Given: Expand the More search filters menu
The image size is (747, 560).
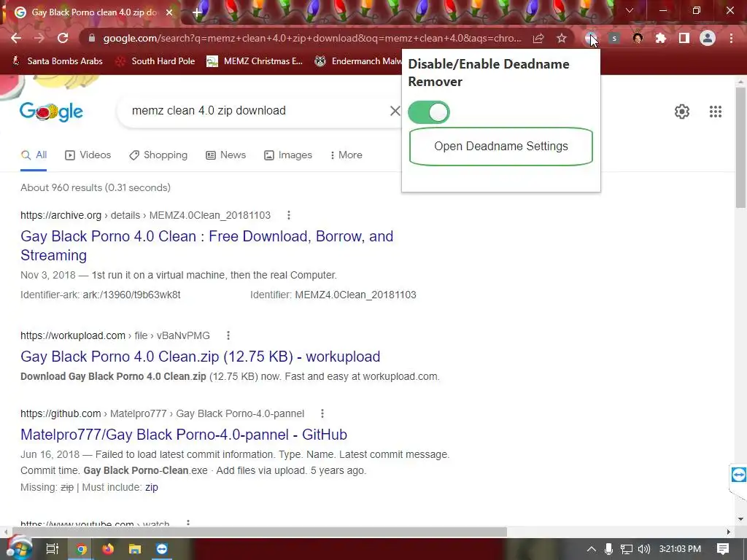Looking at the screenshot, I should click(347, 155).
